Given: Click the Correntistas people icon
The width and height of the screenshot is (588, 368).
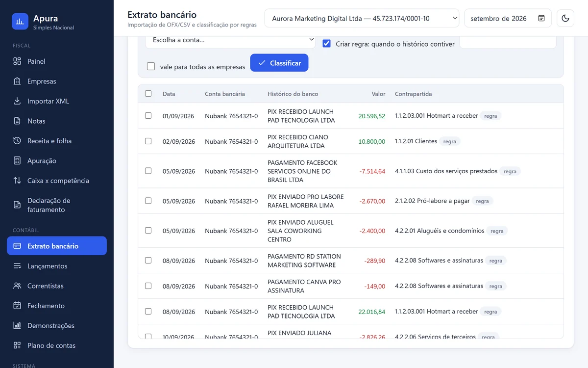Looking at the screenshot, I should pos(17,286).
